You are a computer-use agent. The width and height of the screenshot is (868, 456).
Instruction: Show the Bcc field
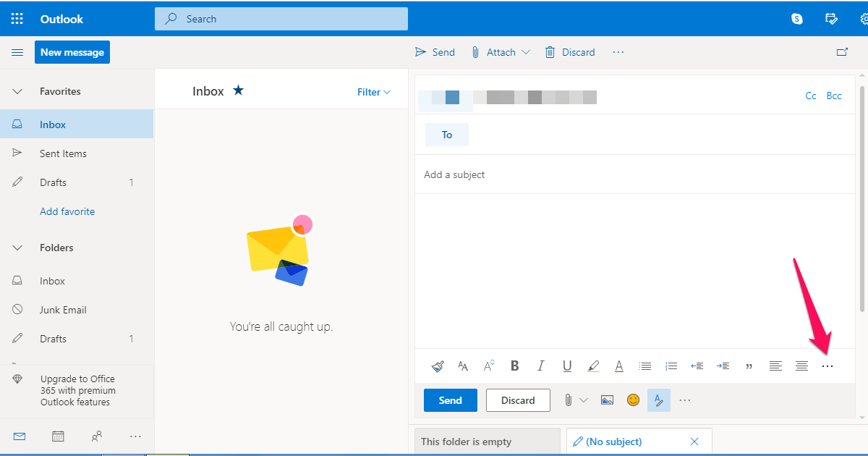(x=834, y=96)
